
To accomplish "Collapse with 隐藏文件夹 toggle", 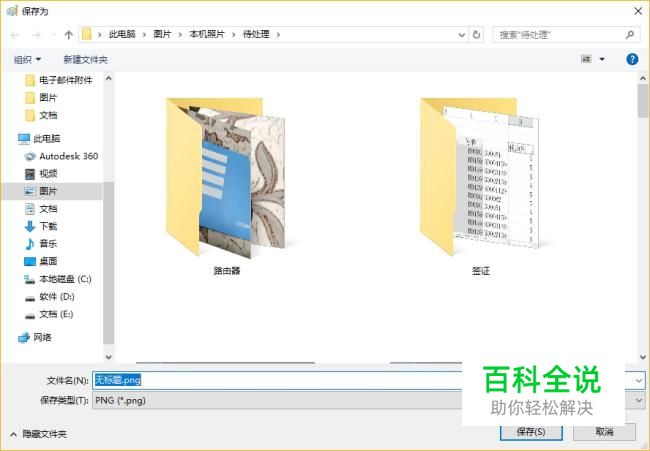I will click(38, 434).
